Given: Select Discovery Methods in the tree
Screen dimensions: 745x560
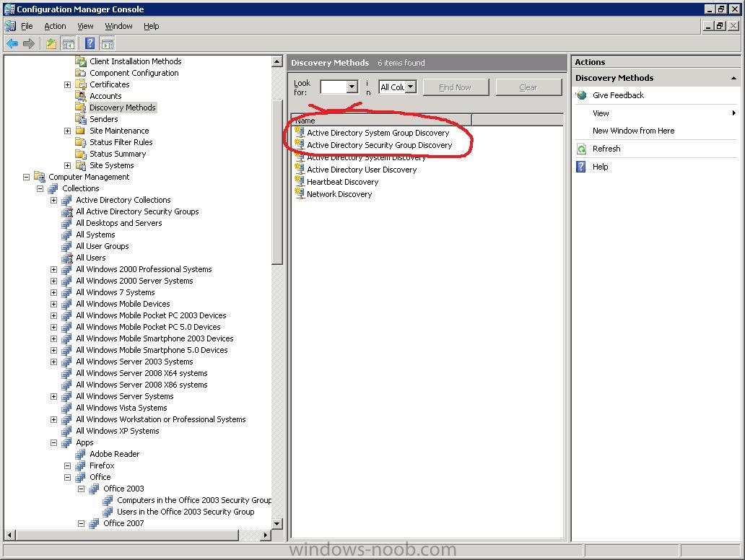Looking at the screenshot, I should (123, 108).
